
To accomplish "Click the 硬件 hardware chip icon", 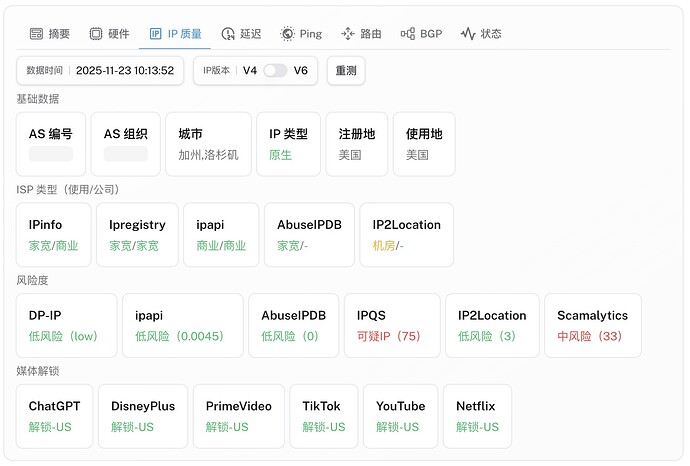I will click(x=96, y=34).
